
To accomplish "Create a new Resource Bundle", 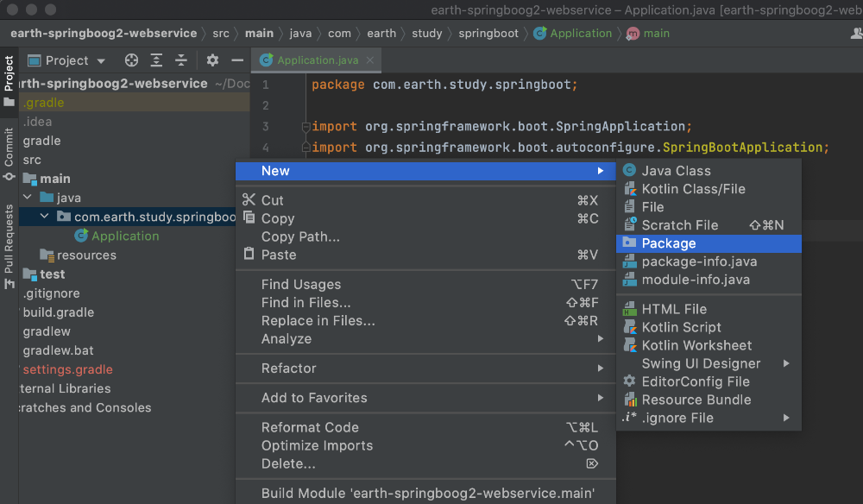I will click(709, 400).
